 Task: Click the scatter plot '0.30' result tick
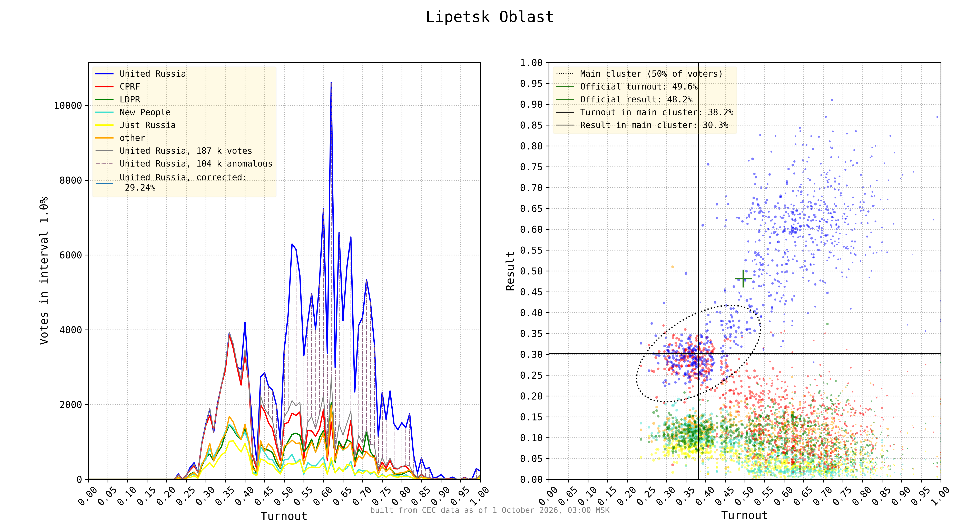531,354
